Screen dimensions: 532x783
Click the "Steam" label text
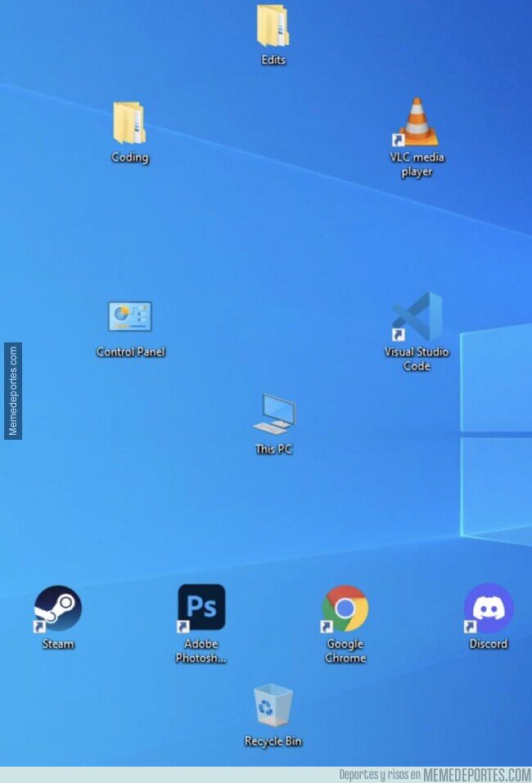(58, 644)
